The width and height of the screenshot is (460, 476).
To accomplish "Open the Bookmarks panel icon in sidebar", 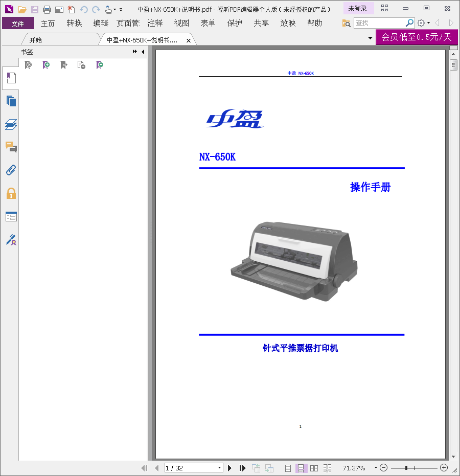I will (11, 78).
